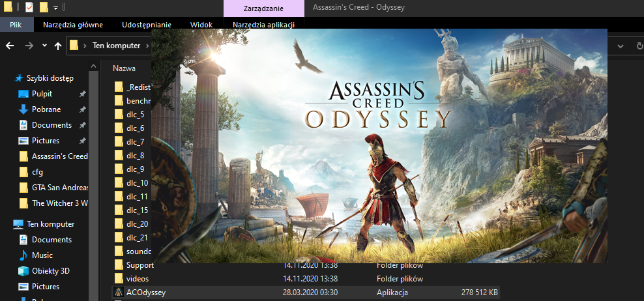Open address bar history dropdown
The height and width of the screenshot is (301, 644).
[621, 46]
